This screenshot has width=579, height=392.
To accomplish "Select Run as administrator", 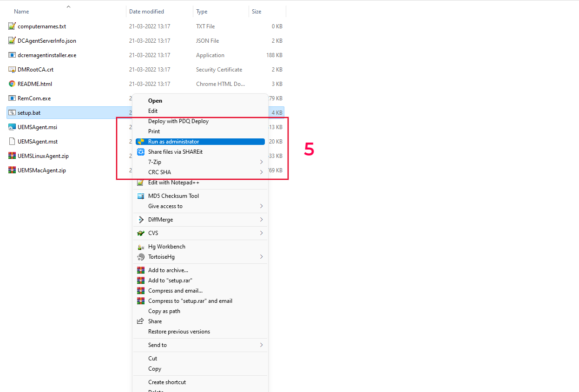I will (x=200, y=142).
